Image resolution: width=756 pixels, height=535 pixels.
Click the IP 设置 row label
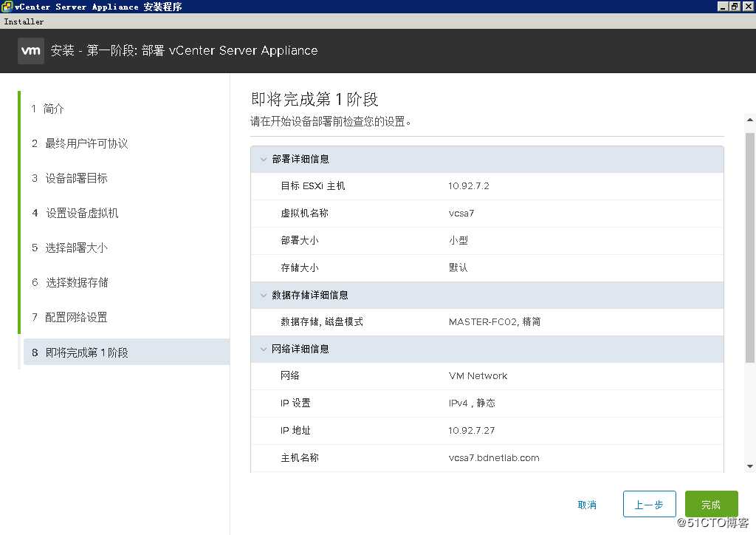pyautogui.click(x=295, y=403)
